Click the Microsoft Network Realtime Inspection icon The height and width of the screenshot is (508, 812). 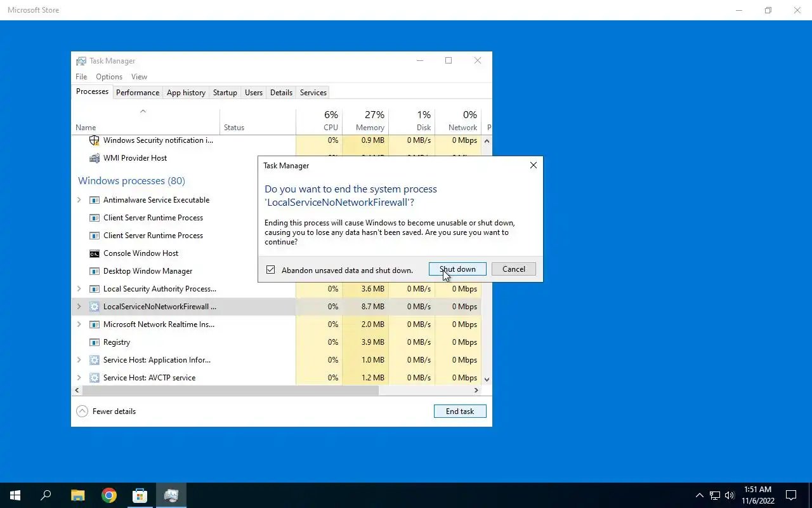[x=95, y=324]
